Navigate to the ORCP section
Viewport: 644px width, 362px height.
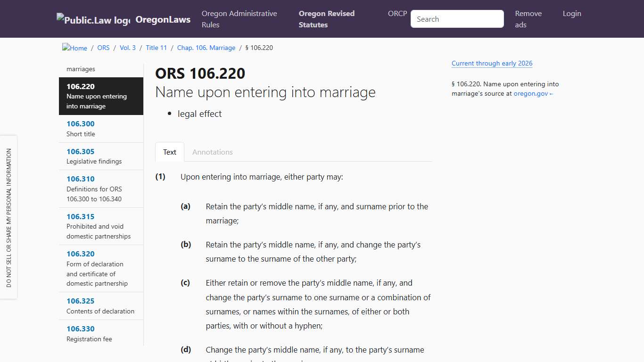pos(397,14)
